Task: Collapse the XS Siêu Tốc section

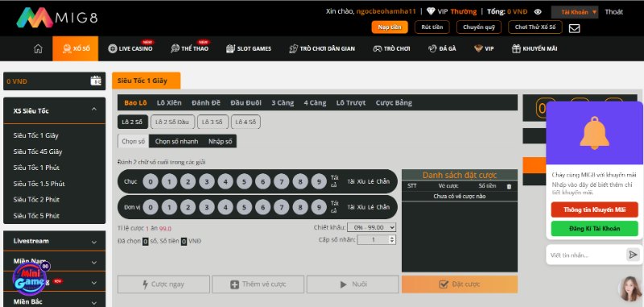Action: (x=94, y=110)
